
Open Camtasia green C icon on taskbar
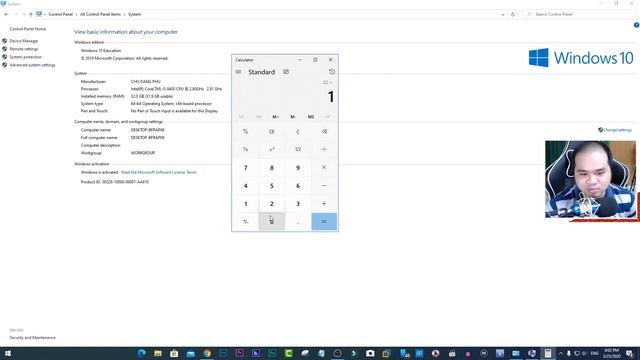pos(289,353)
